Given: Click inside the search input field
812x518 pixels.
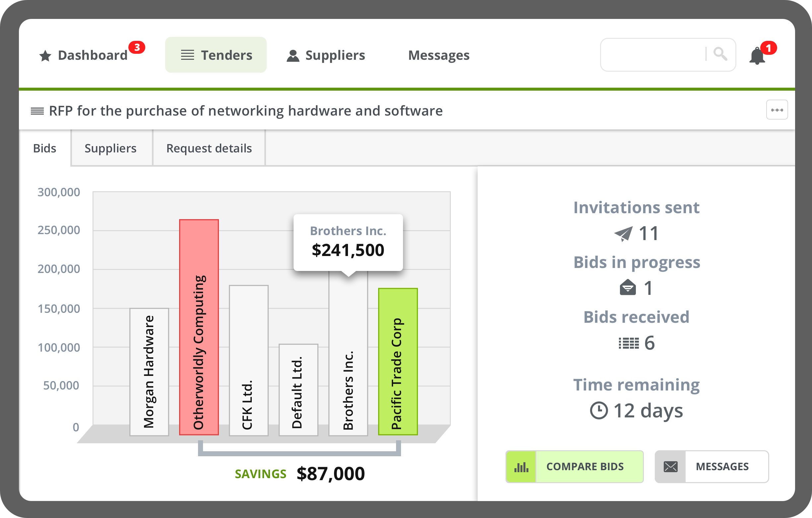Looking at the screenshot, I should [x=652, y=55].
